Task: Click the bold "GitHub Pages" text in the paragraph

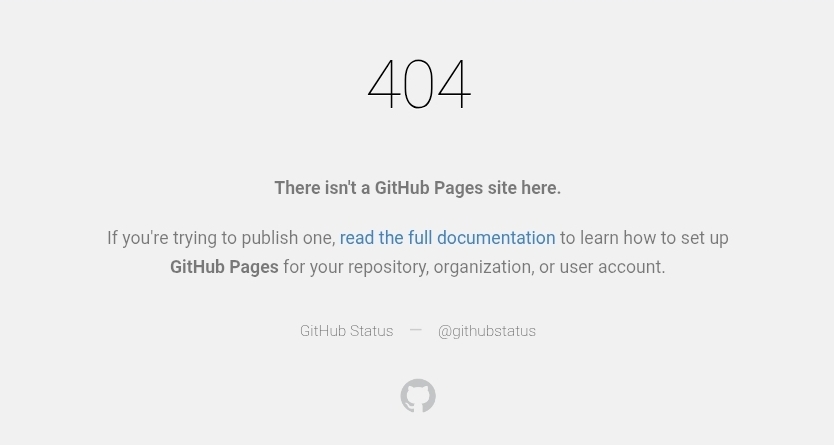Action: 224,267
